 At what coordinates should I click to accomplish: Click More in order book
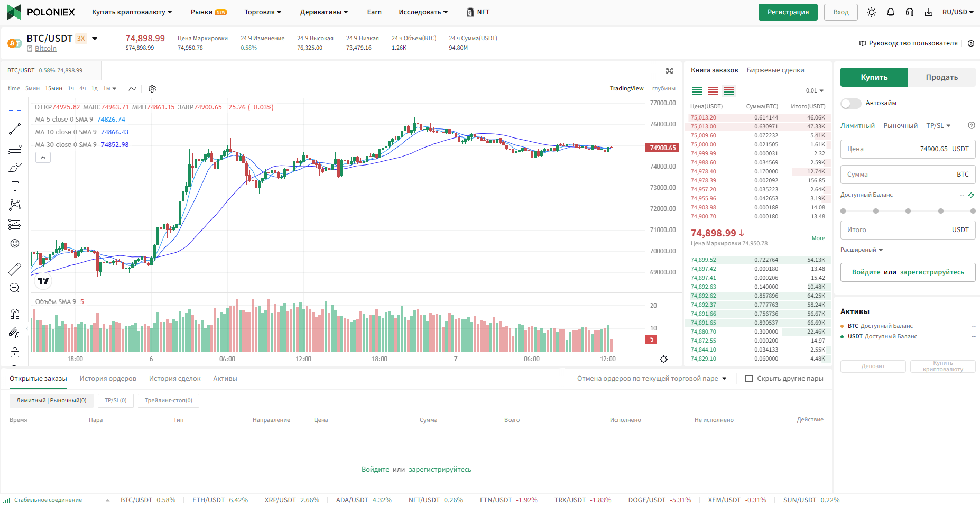(818, 238)
